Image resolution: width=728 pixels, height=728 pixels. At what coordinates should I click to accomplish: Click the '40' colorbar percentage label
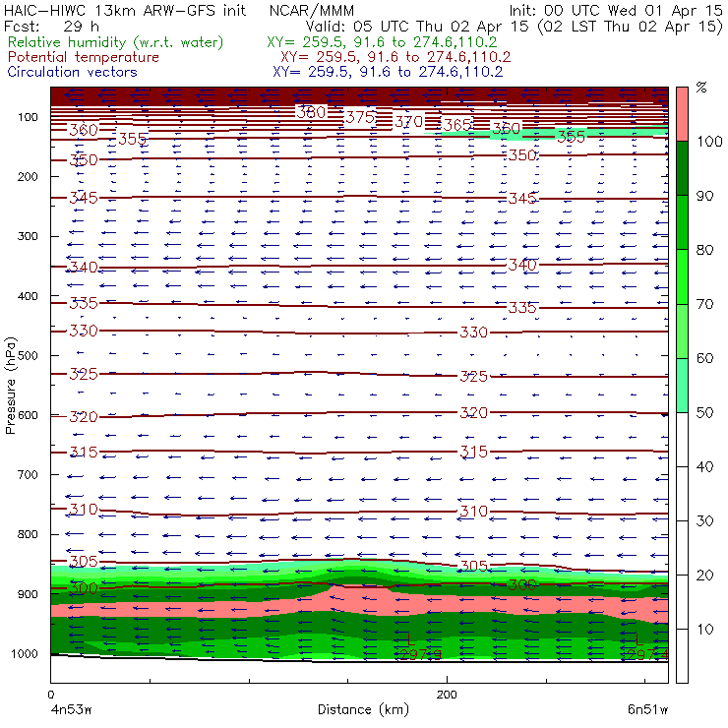pyautogui.click(x=704, y=466)
